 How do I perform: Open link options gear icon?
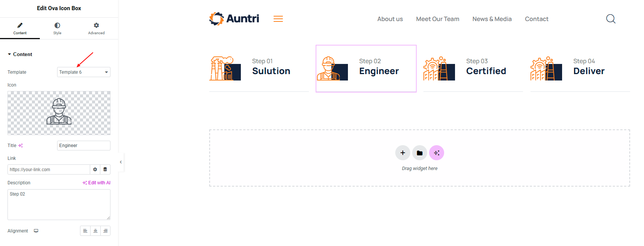click(x=95, y=169)
